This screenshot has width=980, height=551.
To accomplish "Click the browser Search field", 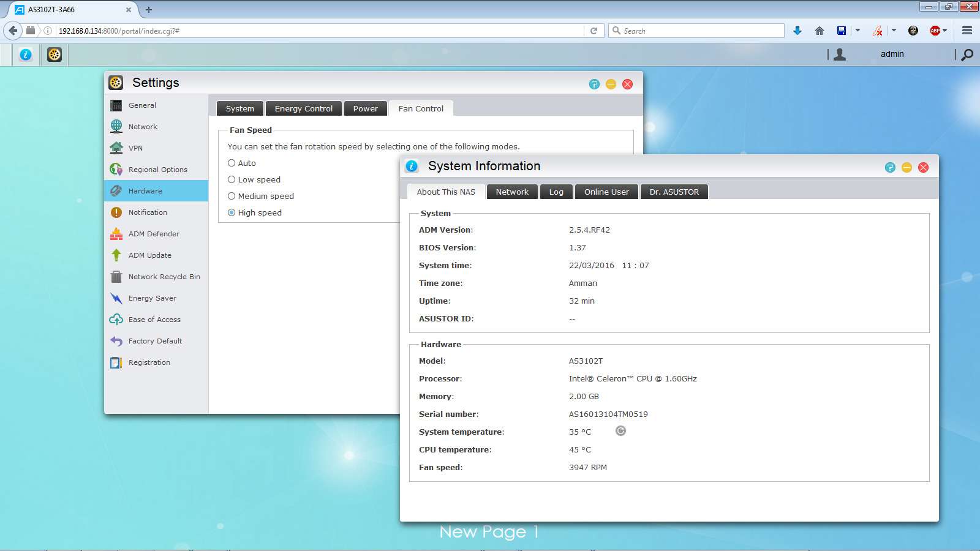I will click(696, 31).
